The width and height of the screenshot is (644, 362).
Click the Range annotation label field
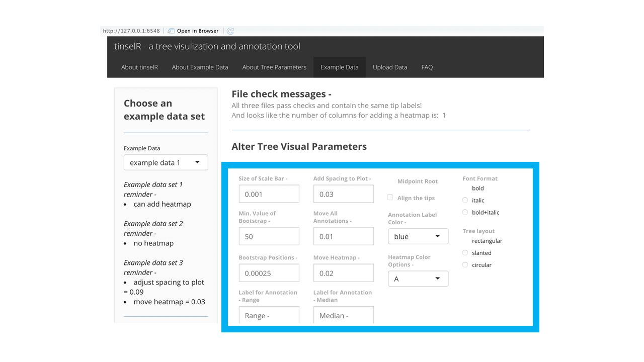[269, 315]
